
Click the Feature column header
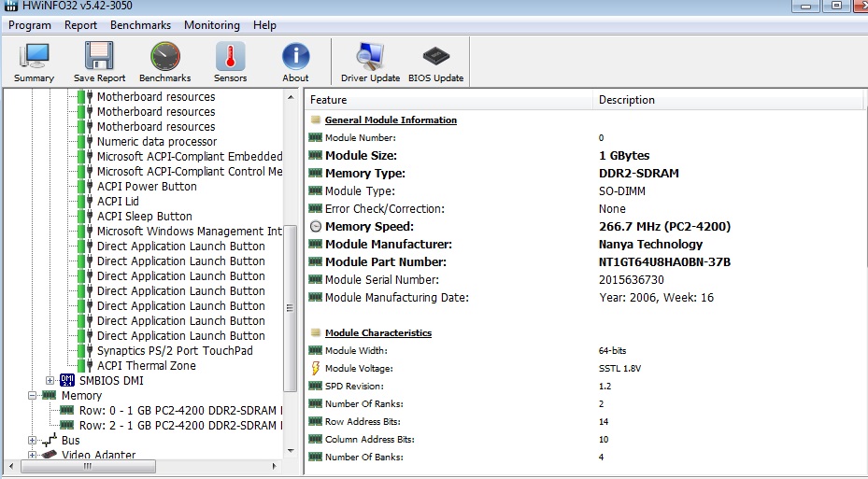click(x=448, y=100)
